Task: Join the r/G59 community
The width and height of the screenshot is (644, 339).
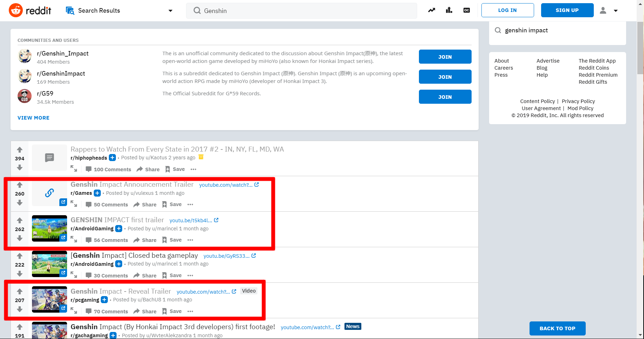Action: tap(445, 97)
